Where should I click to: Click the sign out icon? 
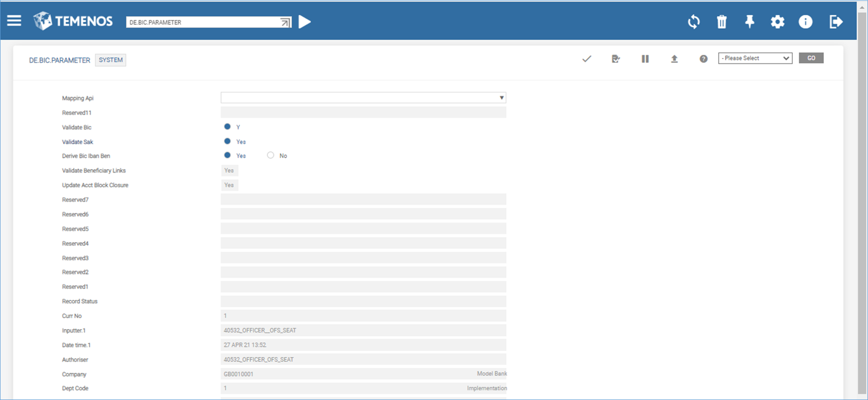[x=835, y=22]
